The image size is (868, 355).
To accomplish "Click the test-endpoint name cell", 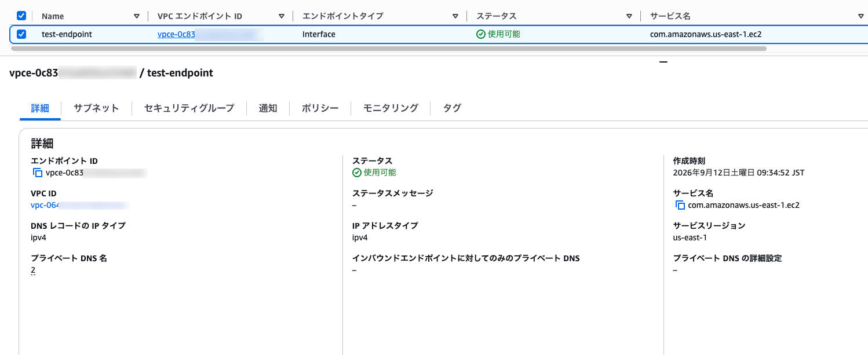I will pyautogui.click(x=67, y=34).
